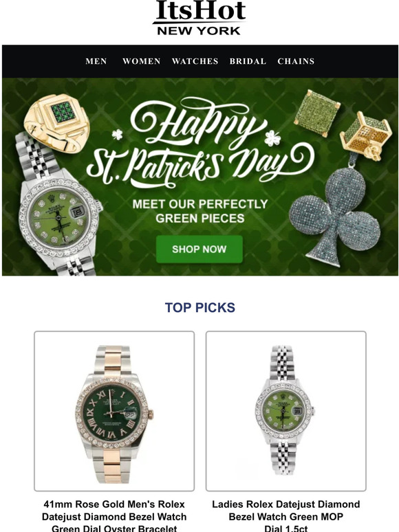399x532 pixels.
Task: Click the Meet Our Perfectly Green Pieces text
Action: [x=200, y=211]
